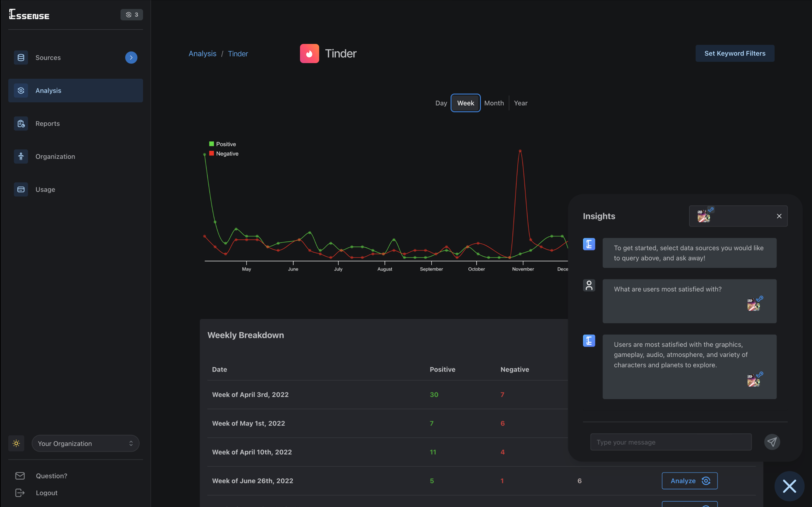The width and height of the screenshot is (812, 507).
Task: Click the Set Keyword Filters button
Action: point(734,53)
